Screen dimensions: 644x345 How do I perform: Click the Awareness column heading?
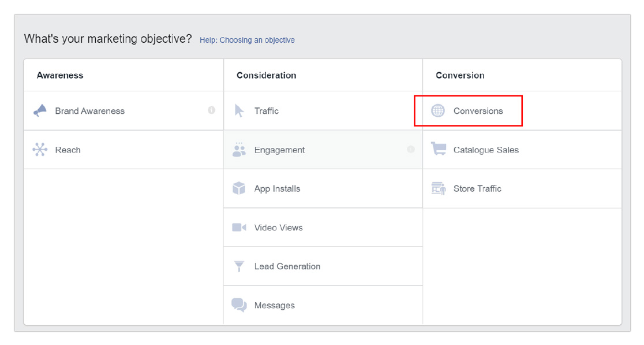click(60, 75)
